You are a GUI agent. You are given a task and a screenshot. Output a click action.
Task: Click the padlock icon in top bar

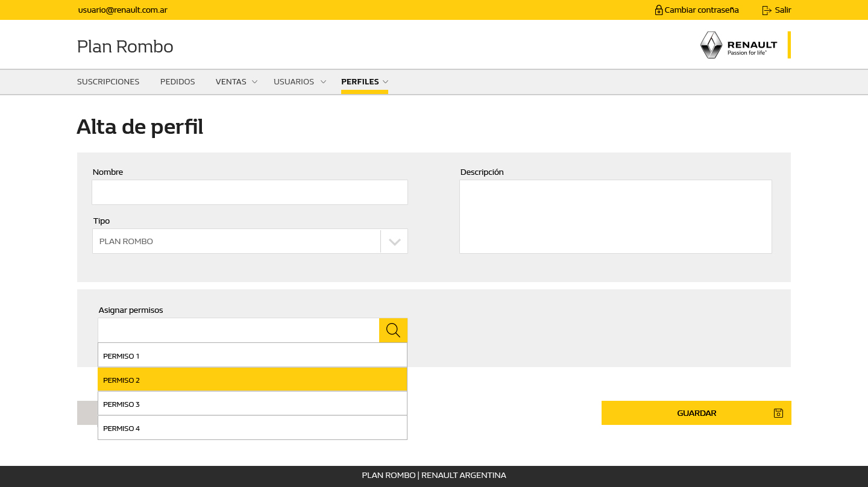(659, 10)
